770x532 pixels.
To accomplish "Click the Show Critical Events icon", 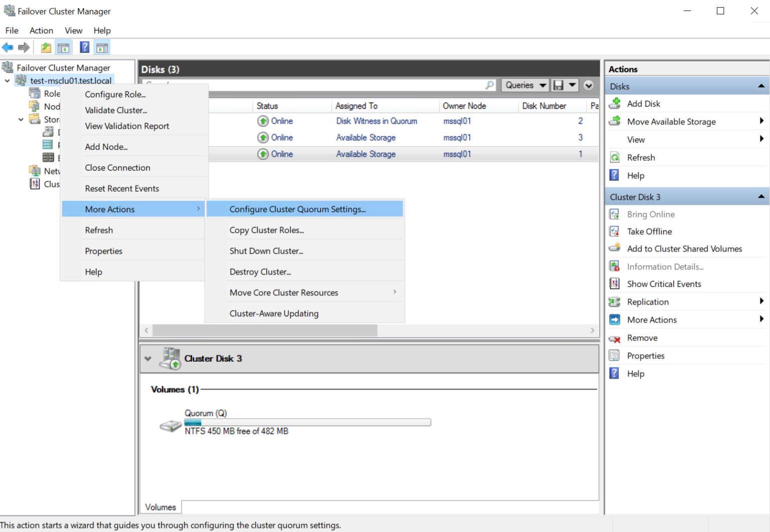I will click(x=615, y=284).
